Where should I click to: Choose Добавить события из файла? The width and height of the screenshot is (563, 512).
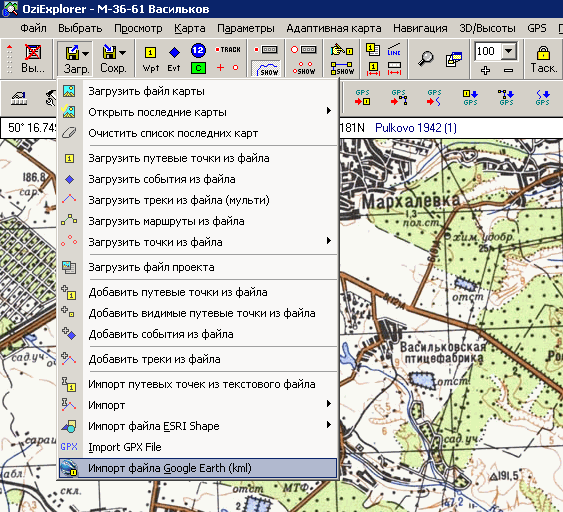point(198,334)
